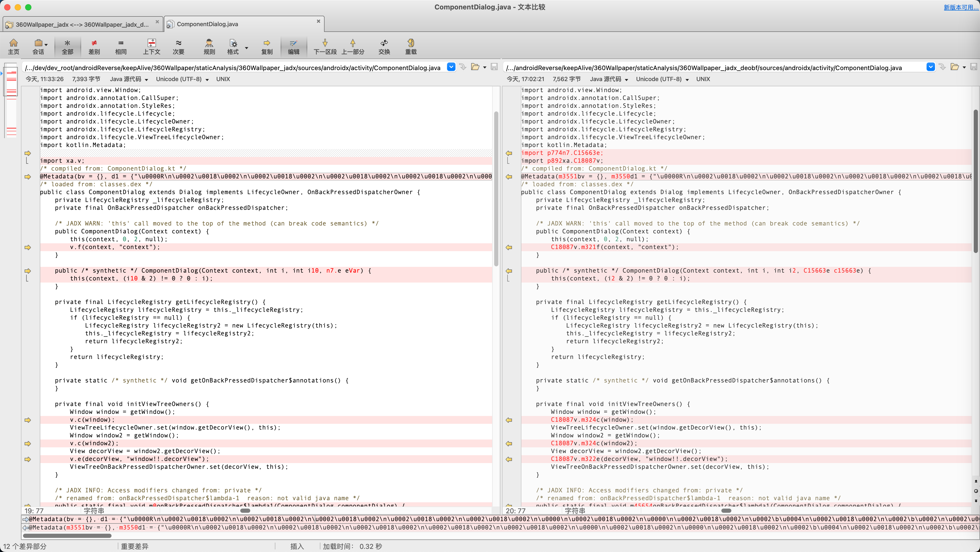Click the 复制 copy arrow icon
The width and height of the screenshot is (980, 552).
(x=267, y=43)
